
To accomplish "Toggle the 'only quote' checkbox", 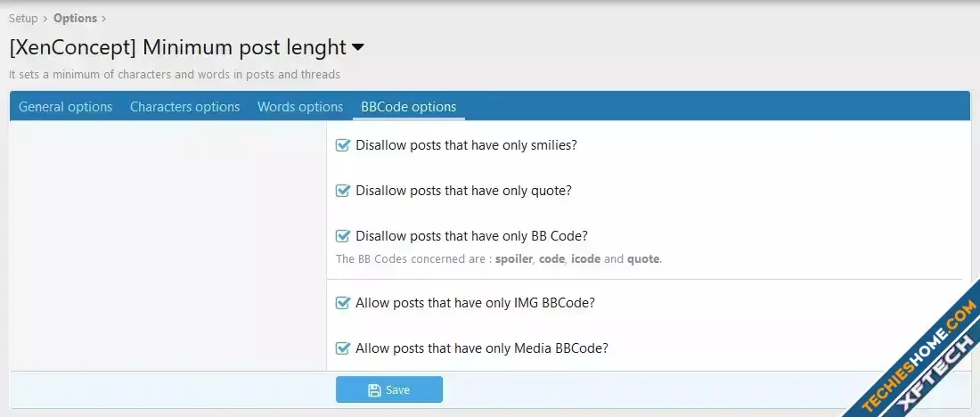I will [x=343, y=191].
